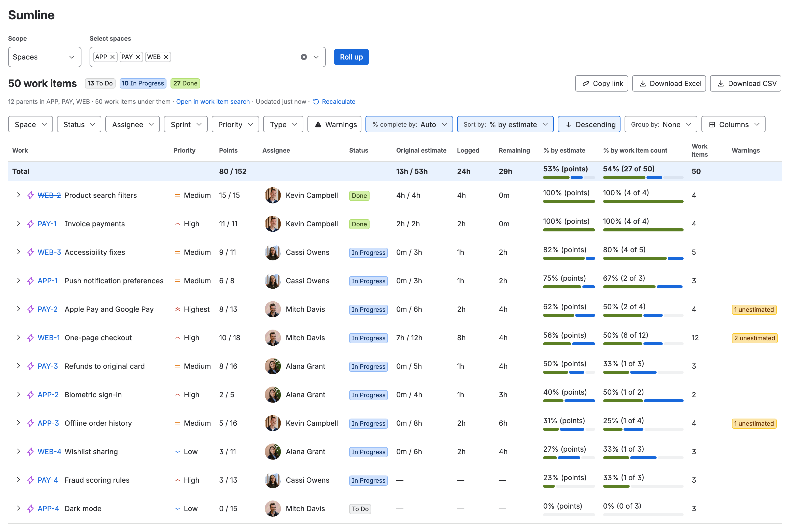Click Total % by estimate progress bar
Viewport: 790px width, 532px height.
point(569,178)
